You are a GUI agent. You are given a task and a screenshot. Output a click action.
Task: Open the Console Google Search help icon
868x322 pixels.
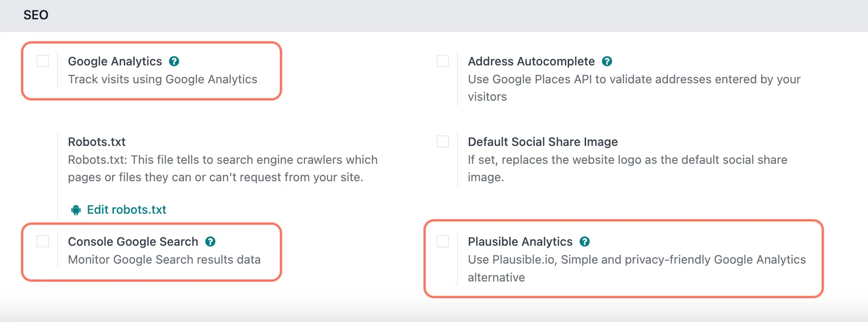pos(210,241)
